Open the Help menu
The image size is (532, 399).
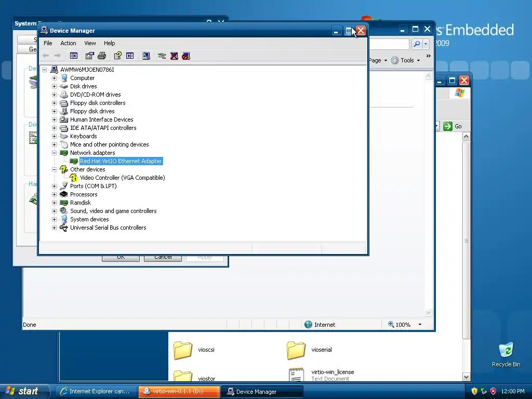[x=109, y=43]
